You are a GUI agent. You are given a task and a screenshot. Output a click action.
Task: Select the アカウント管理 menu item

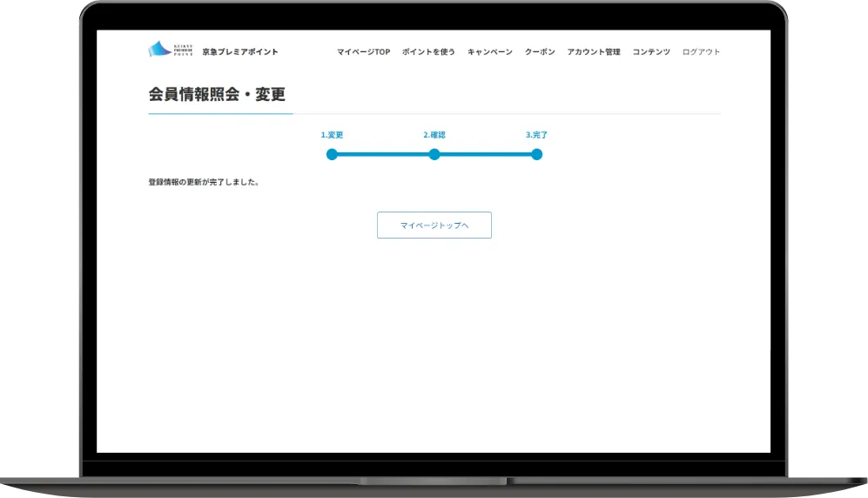(594, 51)
